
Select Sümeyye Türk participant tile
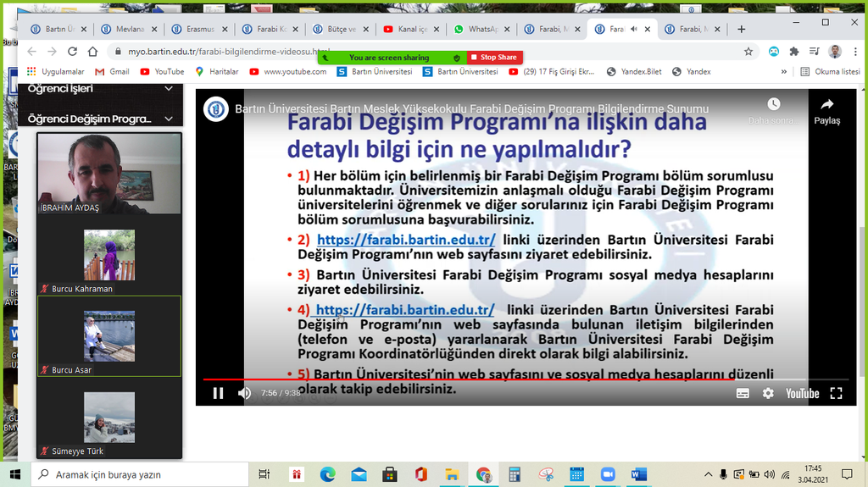(109, 418)
